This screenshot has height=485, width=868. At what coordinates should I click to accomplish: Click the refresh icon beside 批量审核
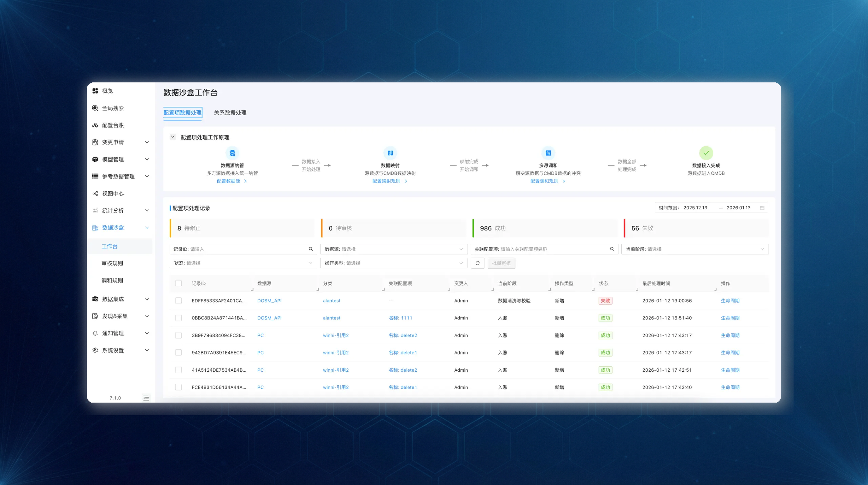(478, 263)
